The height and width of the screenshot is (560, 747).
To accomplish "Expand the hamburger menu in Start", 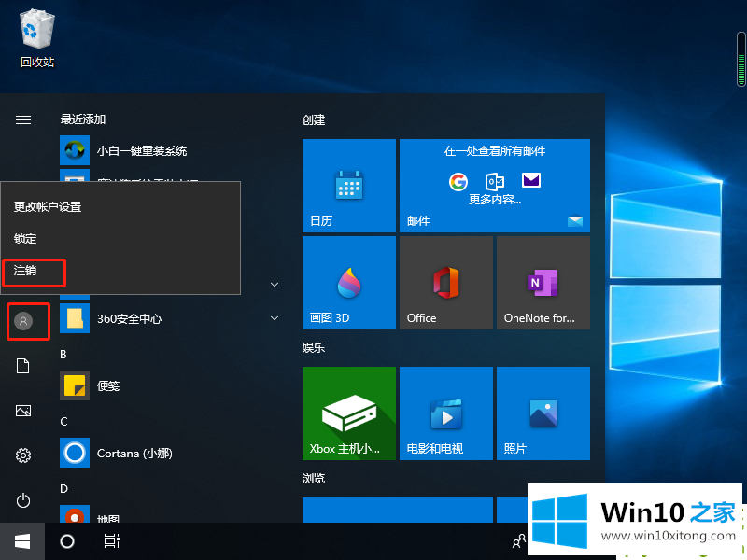I will point(23,119).
